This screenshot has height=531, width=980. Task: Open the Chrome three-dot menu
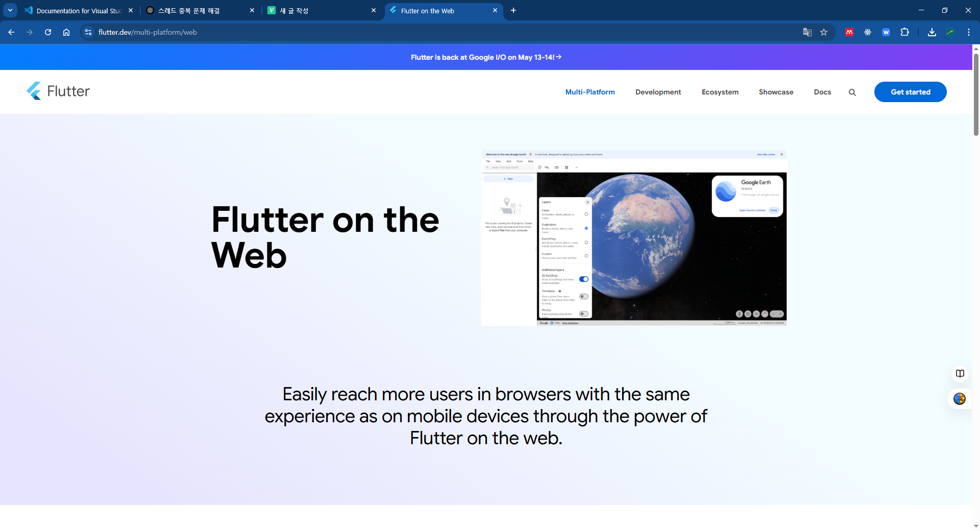point(969,32)
